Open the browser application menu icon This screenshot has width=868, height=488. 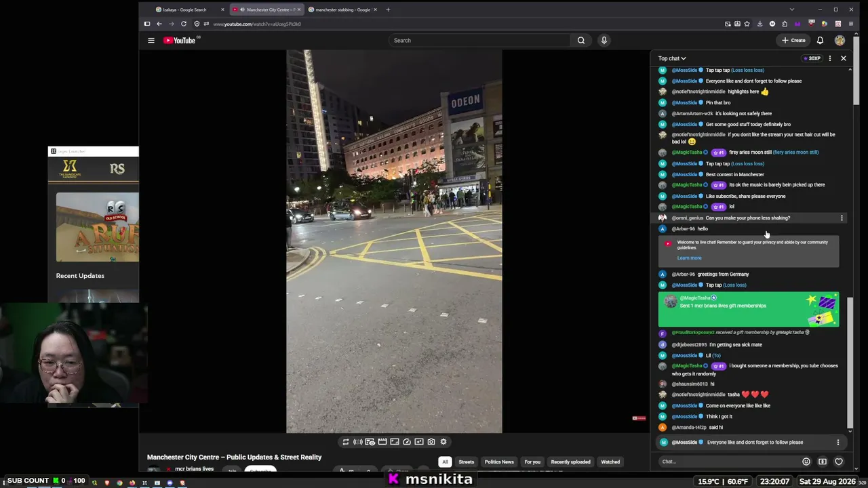[x=850, y=24]
